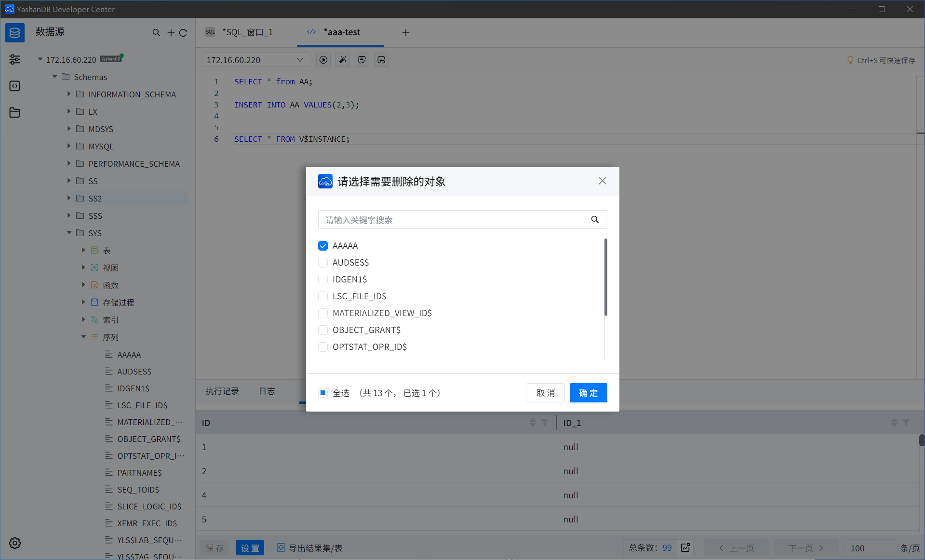925x560 pixels.
Task: Beautify SQL using the magic wand icon
Action: click(342, 60)
